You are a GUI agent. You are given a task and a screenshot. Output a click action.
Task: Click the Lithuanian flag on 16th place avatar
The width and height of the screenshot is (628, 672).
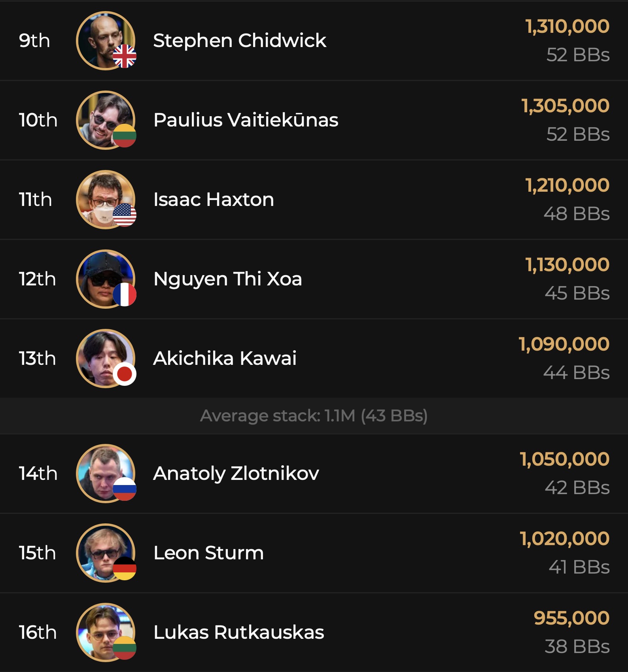(x=125, y=648)
